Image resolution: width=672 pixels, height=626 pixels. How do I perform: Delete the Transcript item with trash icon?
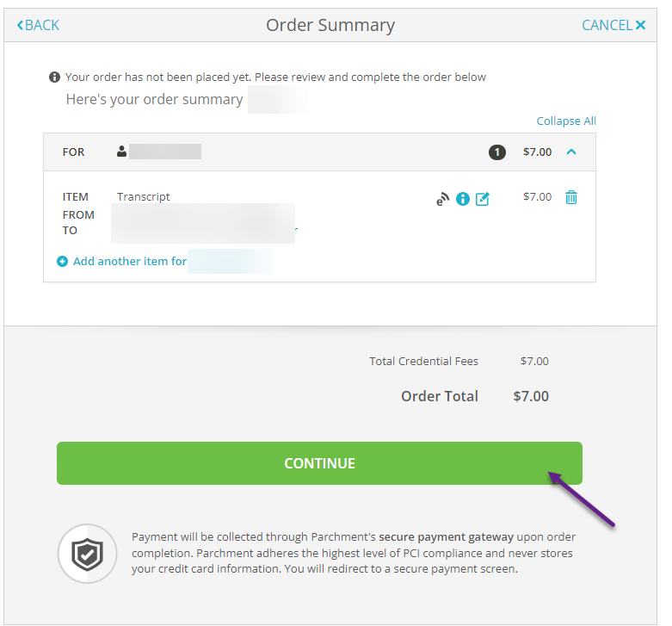coord(571,197)
